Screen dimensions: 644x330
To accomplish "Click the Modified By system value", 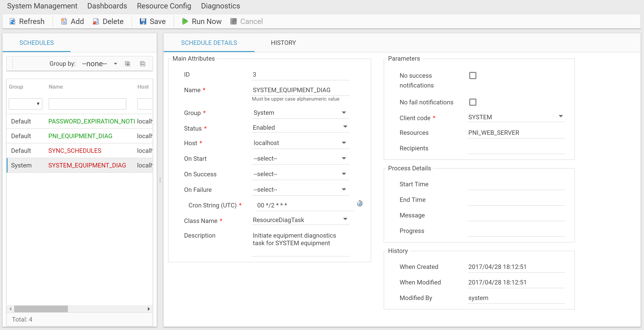I will [x=478, y=298].
